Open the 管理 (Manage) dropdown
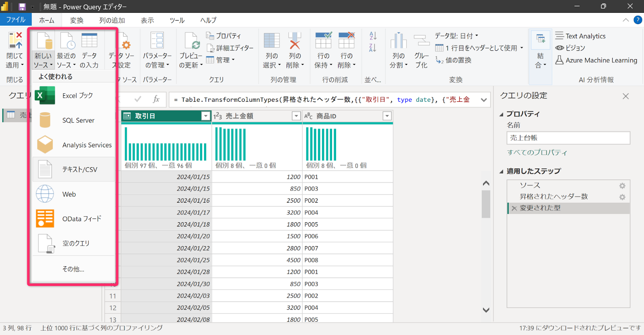 (x=221, y=60)
